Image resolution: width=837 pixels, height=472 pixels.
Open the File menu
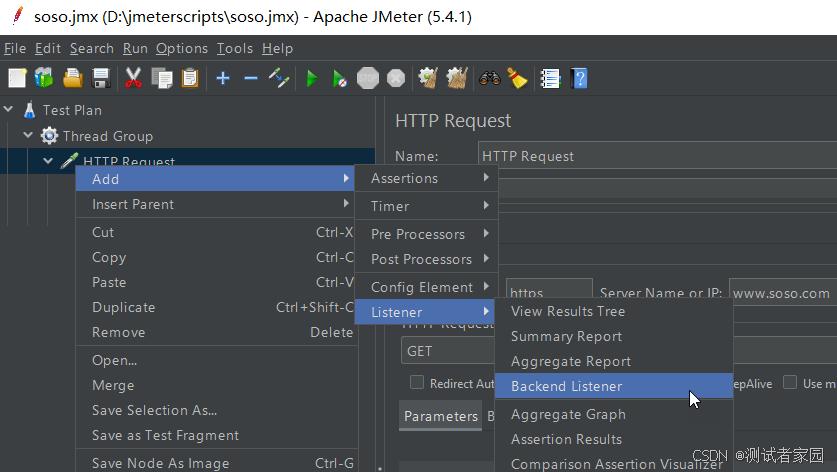(15, 49)
